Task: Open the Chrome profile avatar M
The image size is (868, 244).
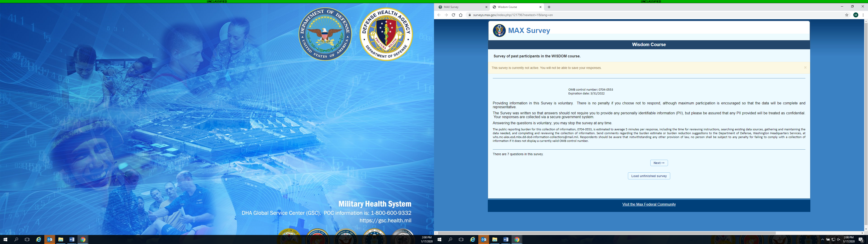Action: pos(856,15)
